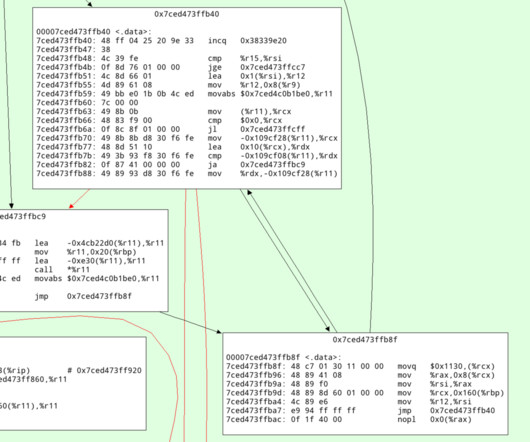The height and width of the screenshot is (442, 530).
Task: Click the call *%r11 instruction
Action: pos(62,269)
